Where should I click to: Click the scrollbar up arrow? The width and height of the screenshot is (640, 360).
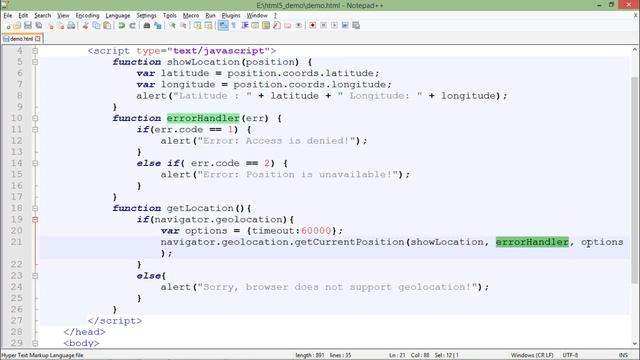pos(635,50)
